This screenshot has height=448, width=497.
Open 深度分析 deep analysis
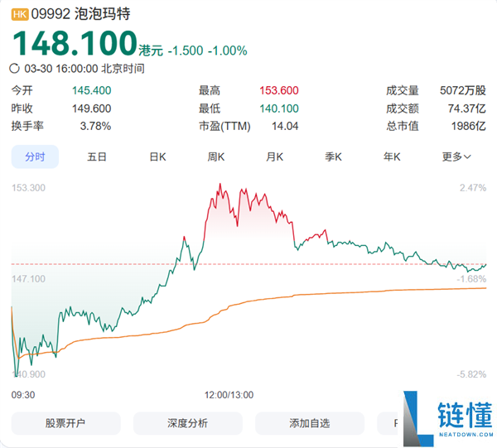pyautogui.click(x=188, y=423)
